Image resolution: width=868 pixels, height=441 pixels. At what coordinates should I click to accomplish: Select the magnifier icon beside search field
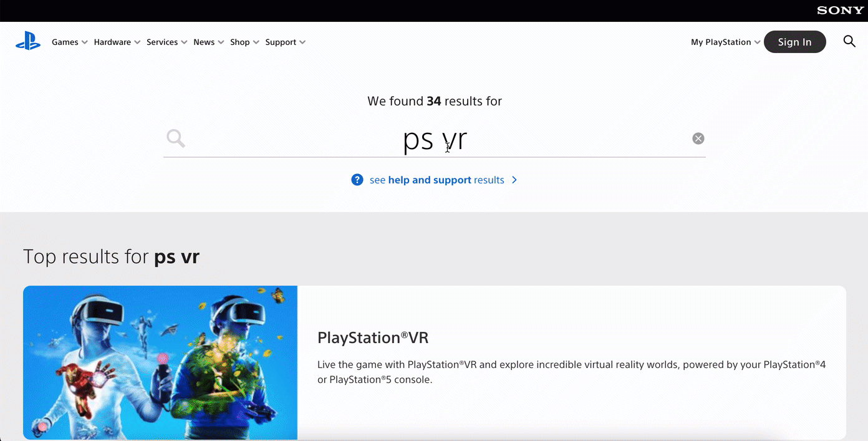(176, 138)
